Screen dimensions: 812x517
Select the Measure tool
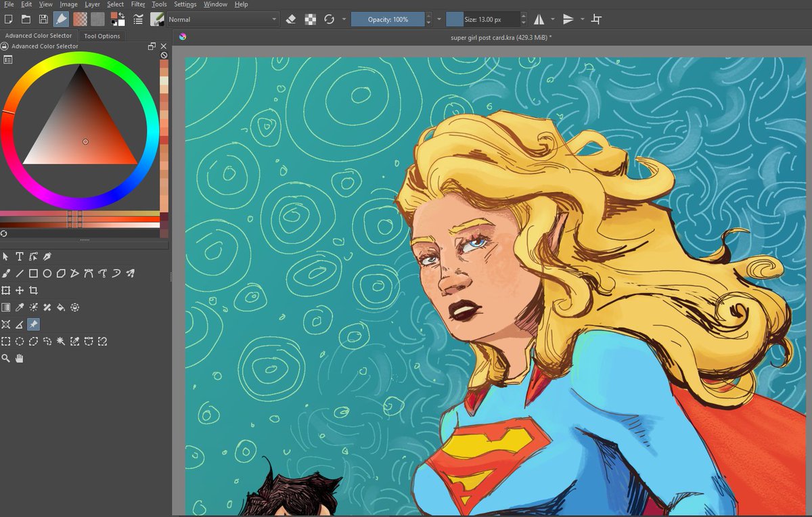tap(20, 324)
